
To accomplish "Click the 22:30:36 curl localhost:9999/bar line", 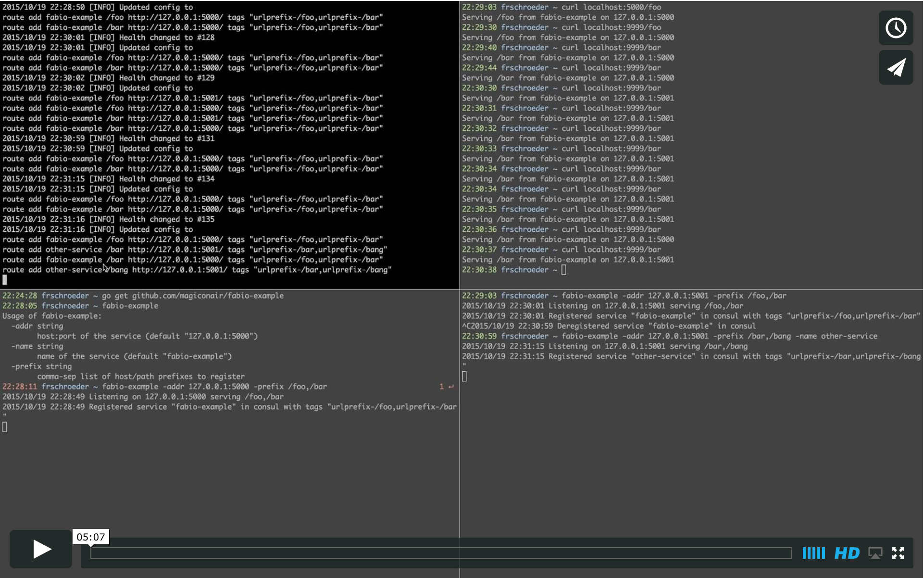I will (x=562, y=229).
